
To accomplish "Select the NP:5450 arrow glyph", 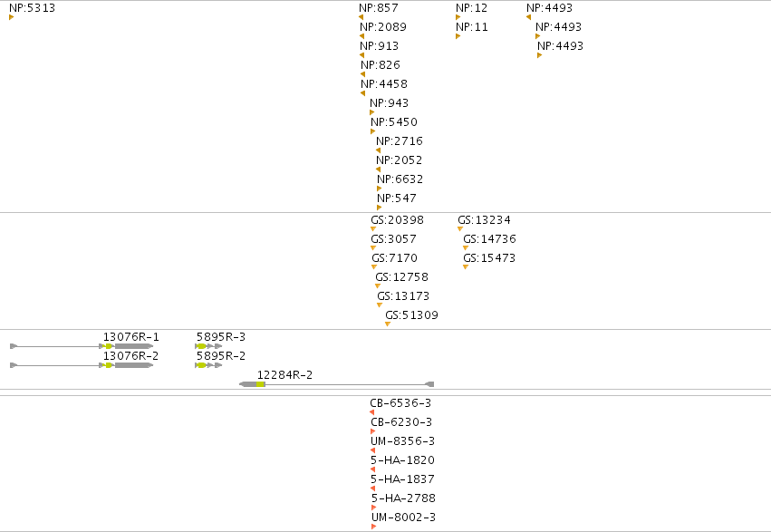I will coord(372,131).
